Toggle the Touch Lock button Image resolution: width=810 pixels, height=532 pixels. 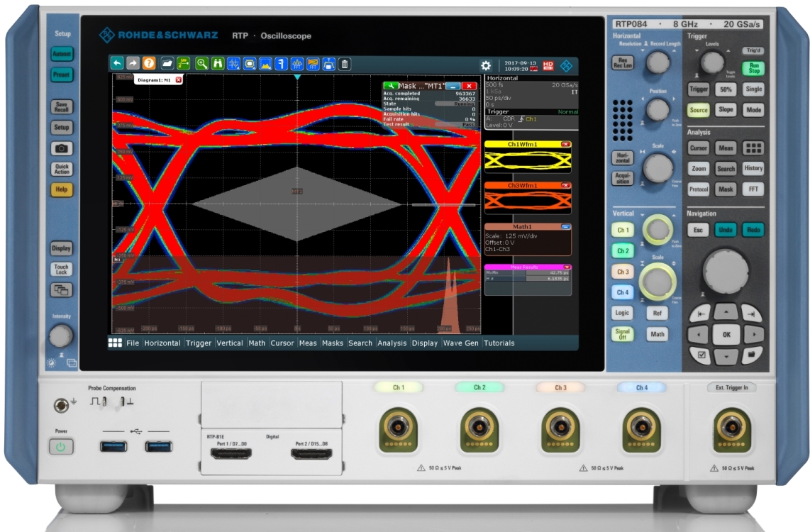click(x=61, y=270)
